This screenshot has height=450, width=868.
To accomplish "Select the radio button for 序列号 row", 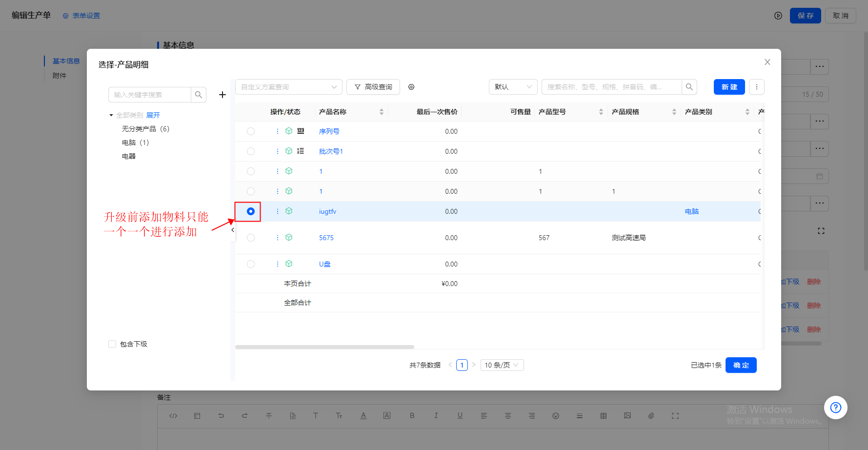I will coord(251,131).
